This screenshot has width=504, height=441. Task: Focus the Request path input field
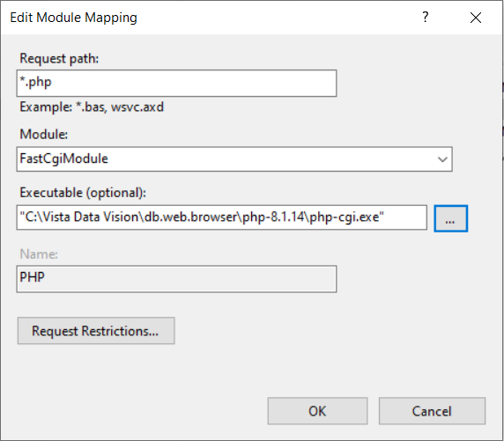(176, 84)
